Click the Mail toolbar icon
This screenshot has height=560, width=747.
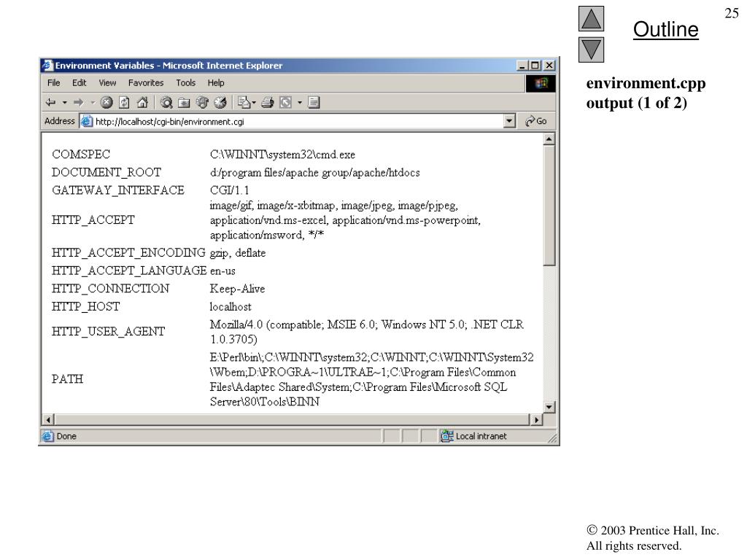(x=244, y=102)
